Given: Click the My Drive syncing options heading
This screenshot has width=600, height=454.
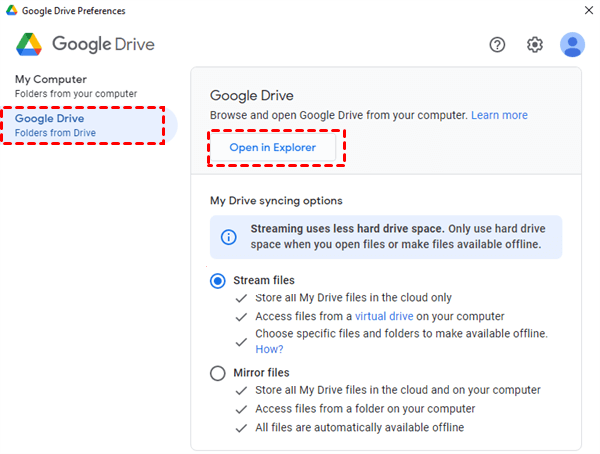Looking at the screenshot, I should click(x=276, y=201).
